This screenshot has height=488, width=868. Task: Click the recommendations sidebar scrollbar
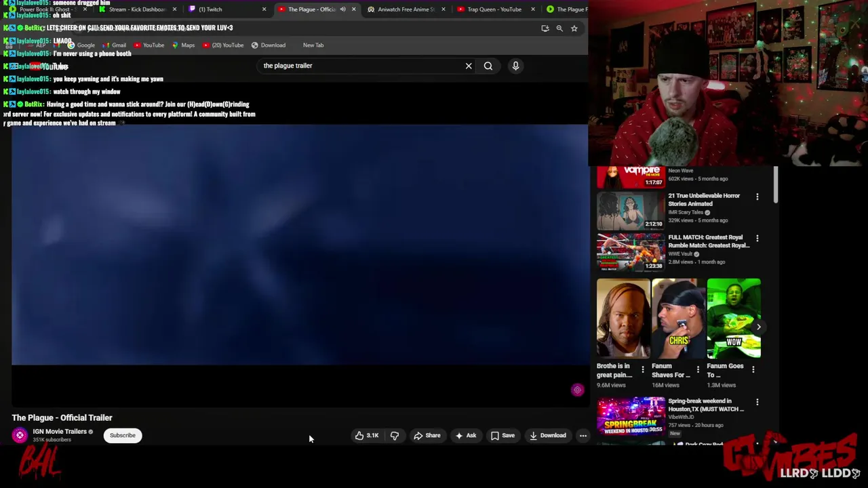click(776, 184)
